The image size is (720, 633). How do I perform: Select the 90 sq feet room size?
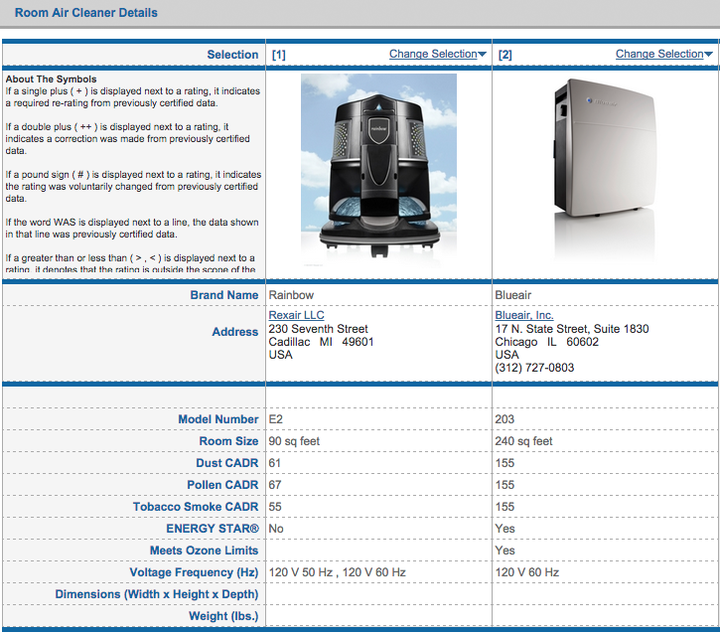tap(294, 441)
